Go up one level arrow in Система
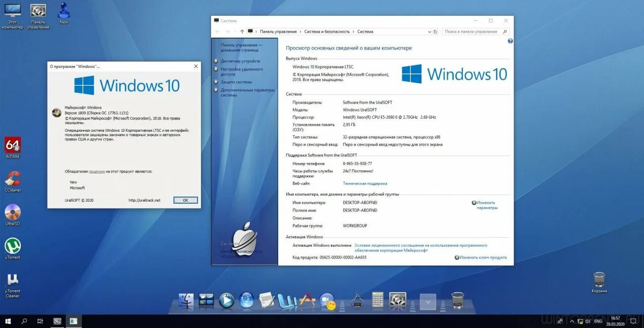 (x=242, y=31)
